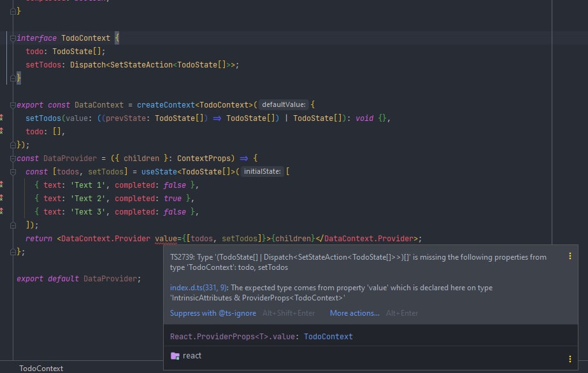The image size is (588, 373).
Task: Click fold end marker at DataProvider closing brace
Action: [x=13, y=252]
